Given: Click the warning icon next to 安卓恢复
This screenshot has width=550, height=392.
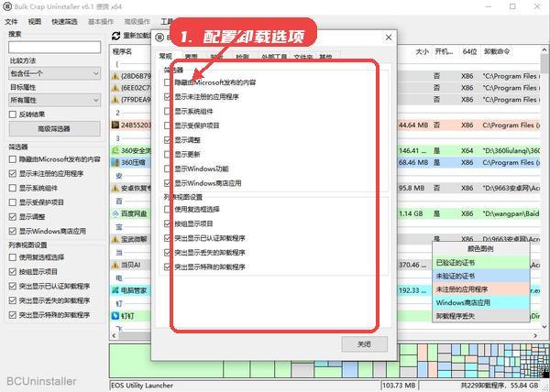Looking at the screenshot, I should [115, 189].
